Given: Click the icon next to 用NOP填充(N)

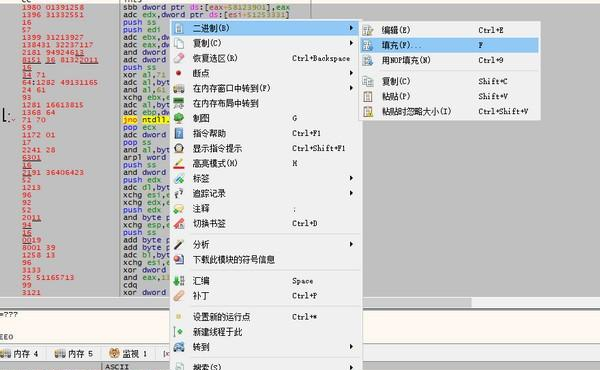Looking at the screenshot, I should pos(368,60).
